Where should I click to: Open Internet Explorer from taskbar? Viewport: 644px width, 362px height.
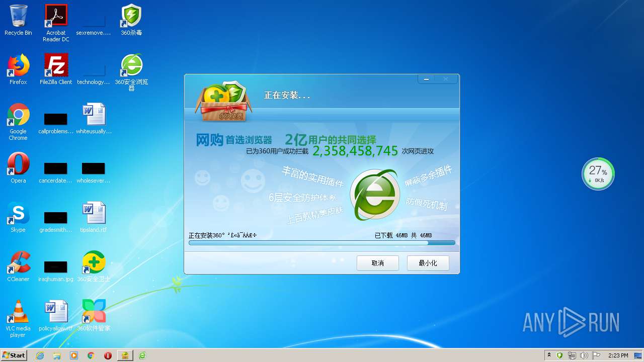(40, 355)
